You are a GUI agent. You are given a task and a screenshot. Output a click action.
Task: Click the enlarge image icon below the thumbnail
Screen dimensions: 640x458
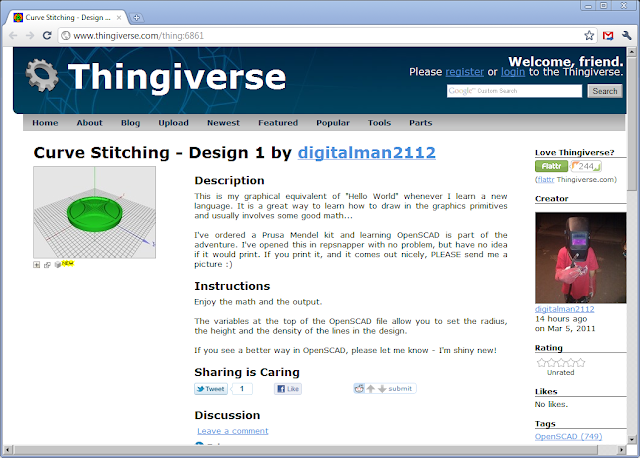point(37,265)
